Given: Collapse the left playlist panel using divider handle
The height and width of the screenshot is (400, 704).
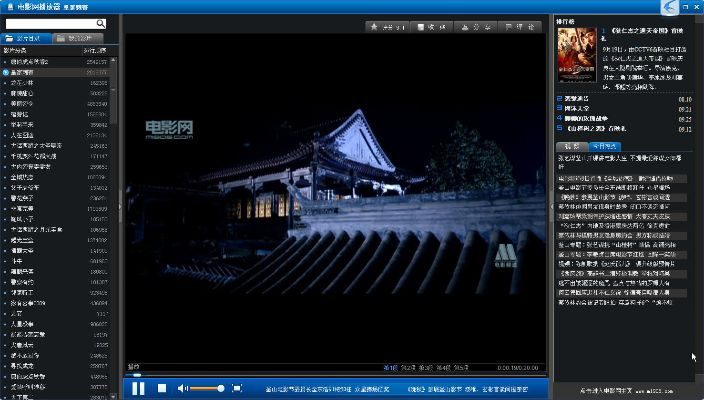Looking at the screenshot, I should click(x=121, y=205).
